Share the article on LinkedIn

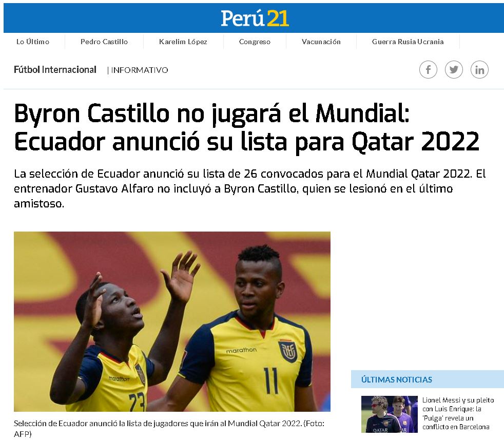479,69
